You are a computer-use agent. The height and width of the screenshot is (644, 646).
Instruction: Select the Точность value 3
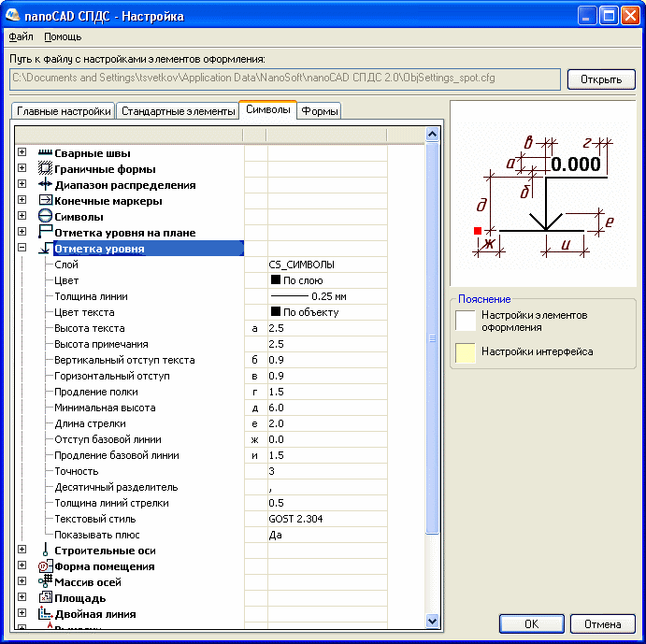click(x=327, y=470)
